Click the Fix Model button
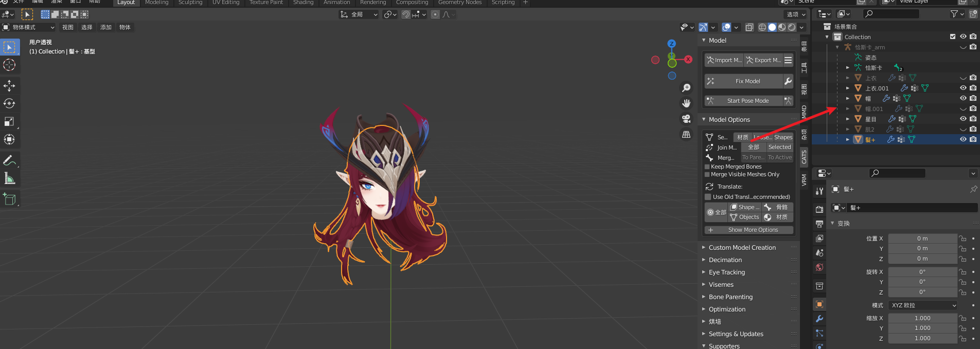The image size is (980, 349). [x=743, y=81]
